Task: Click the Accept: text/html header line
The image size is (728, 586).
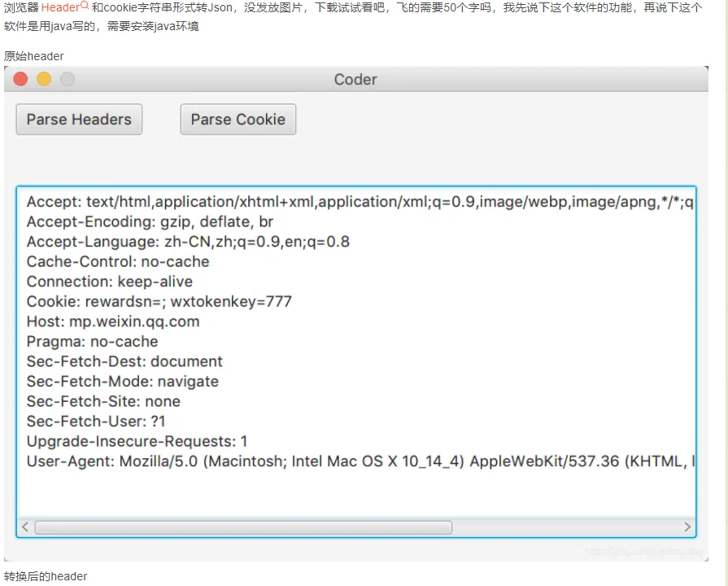Action: point(360,202)
